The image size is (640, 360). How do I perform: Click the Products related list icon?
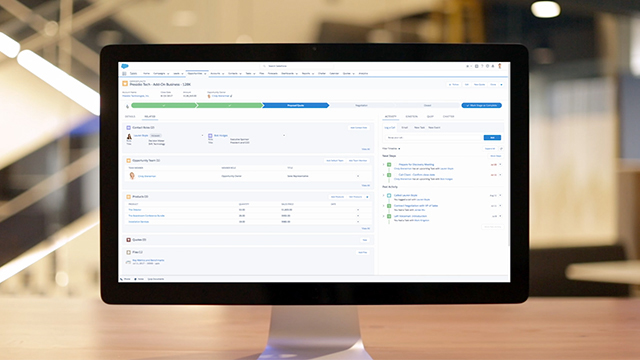tap(129, 197)
